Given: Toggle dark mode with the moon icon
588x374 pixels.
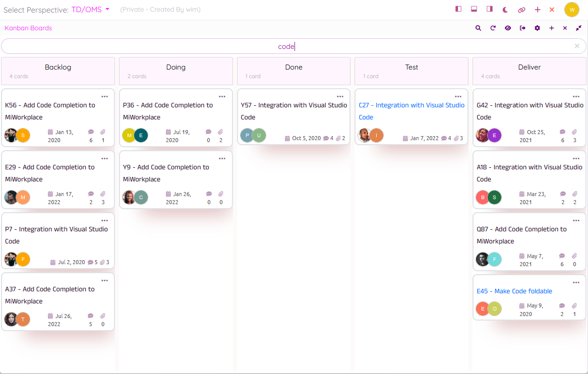Looking at the screenshot, I should tap(505, 10).
